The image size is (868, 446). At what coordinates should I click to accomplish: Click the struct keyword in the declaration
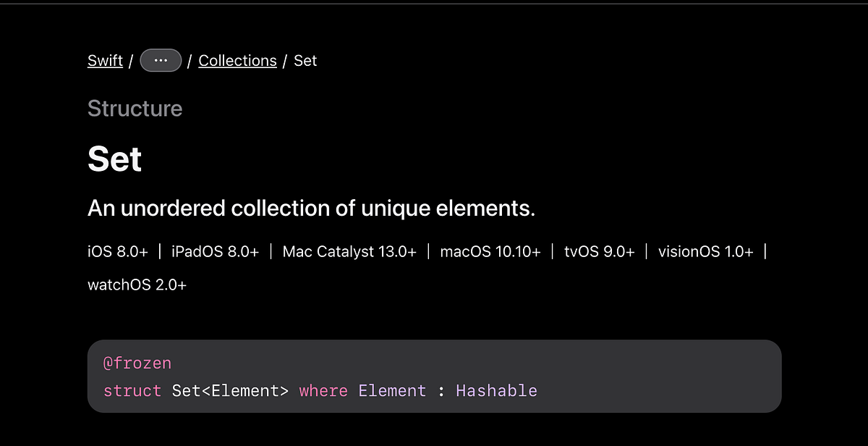pyautogui.click(x=132, y=390)
